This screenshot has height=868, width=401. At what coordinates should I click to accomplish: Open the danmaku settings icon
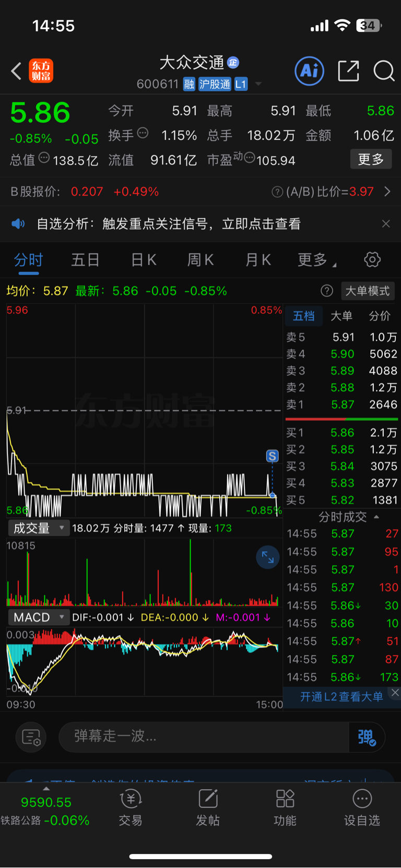[x=31, y=737]
